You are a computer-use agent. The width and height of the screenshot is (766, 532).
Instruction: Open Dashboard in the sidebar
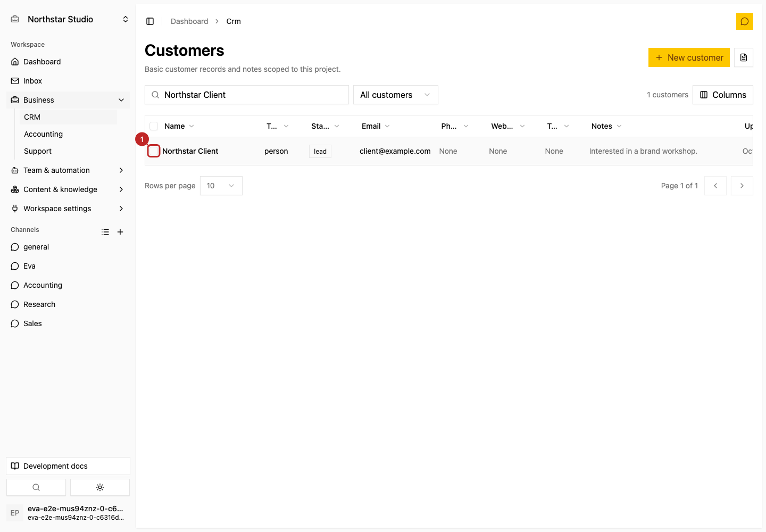tap(68, 62)
